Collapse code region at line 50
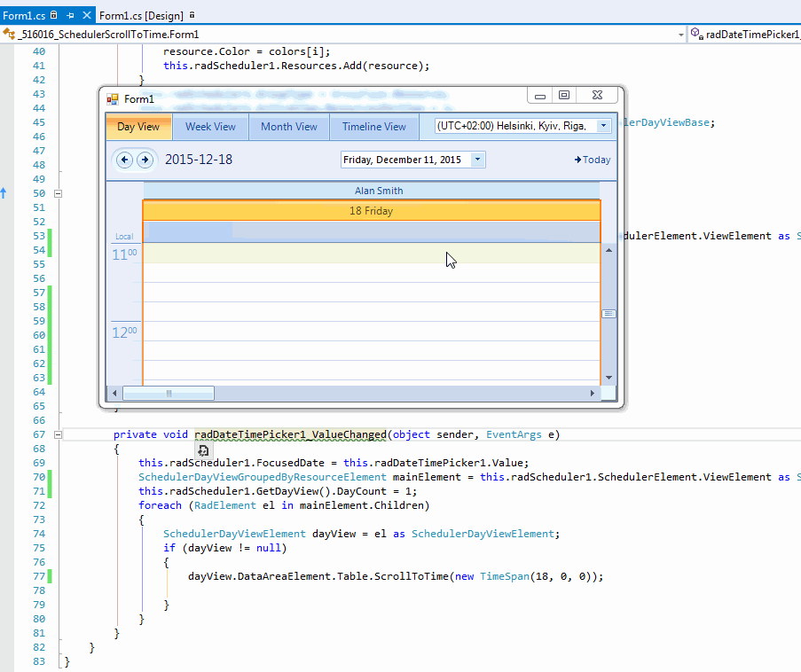Image resolution: width=801 pixels, height=672 pixels. pos(59,193)
